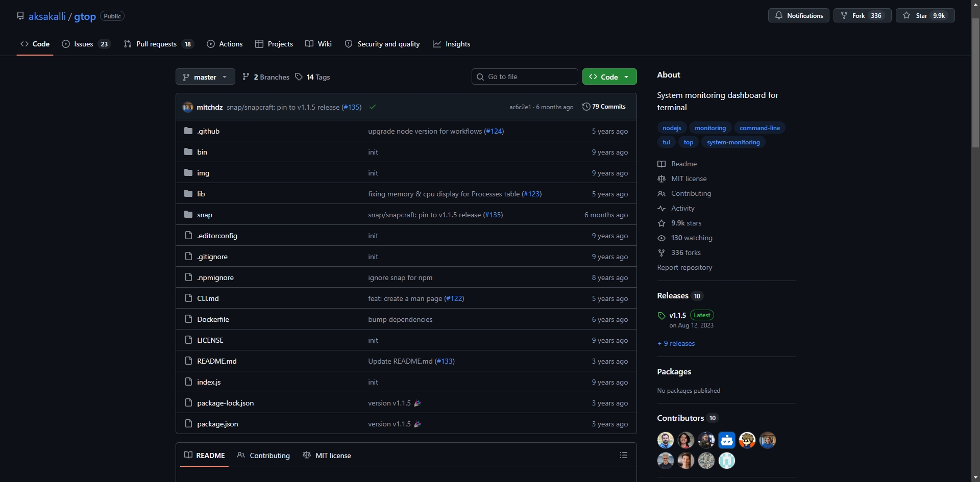Open the lib folder icon

pyautogui.click(x=188, y=194)
